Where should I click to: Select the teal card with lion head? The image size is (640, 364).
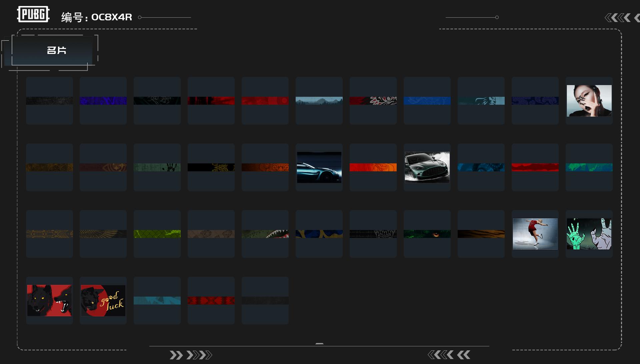click(481, 101)
